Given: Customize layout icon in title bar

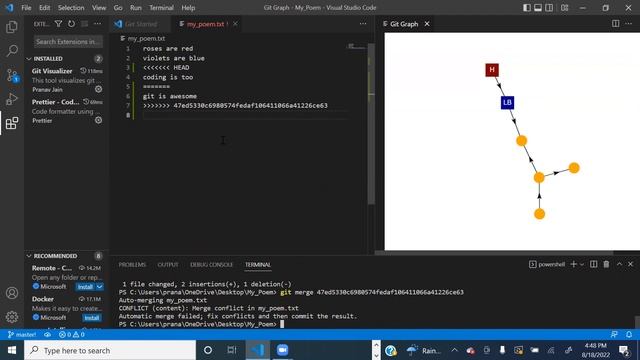Looking at the screenshot, I should point(564,8).
